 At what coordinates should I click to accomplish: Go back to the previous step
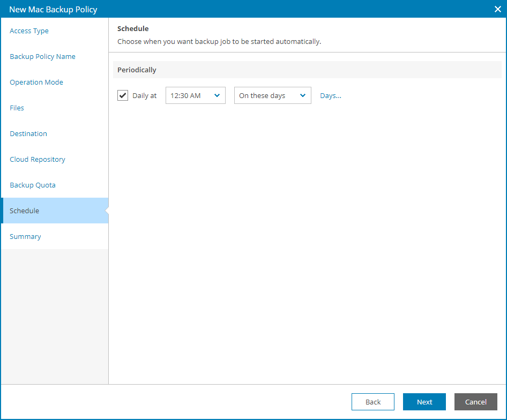pos(372,402)
